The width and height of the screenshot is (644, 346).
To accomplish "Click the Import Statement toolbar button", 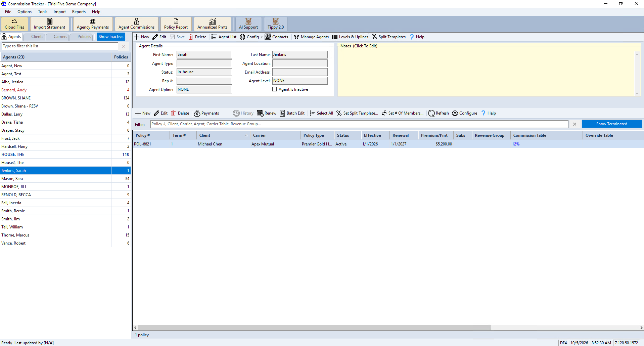I will click(x=49, y=24).
